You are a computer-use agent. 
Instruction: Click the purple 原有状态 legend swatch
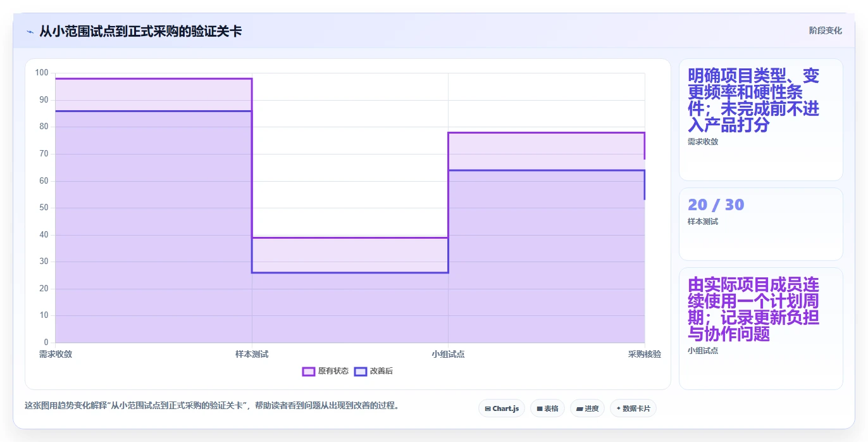[x=309, y=371]
